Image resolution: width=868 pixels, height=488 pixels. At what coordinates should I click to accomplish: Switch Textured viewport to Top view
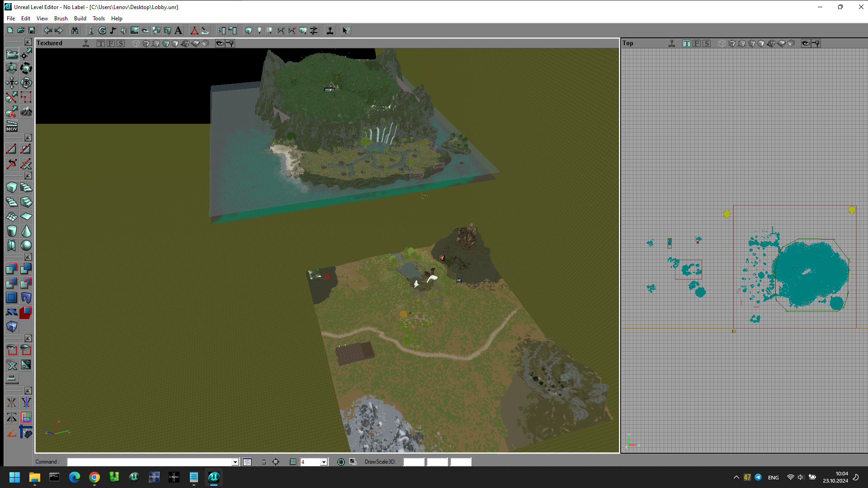click(101, 43)
